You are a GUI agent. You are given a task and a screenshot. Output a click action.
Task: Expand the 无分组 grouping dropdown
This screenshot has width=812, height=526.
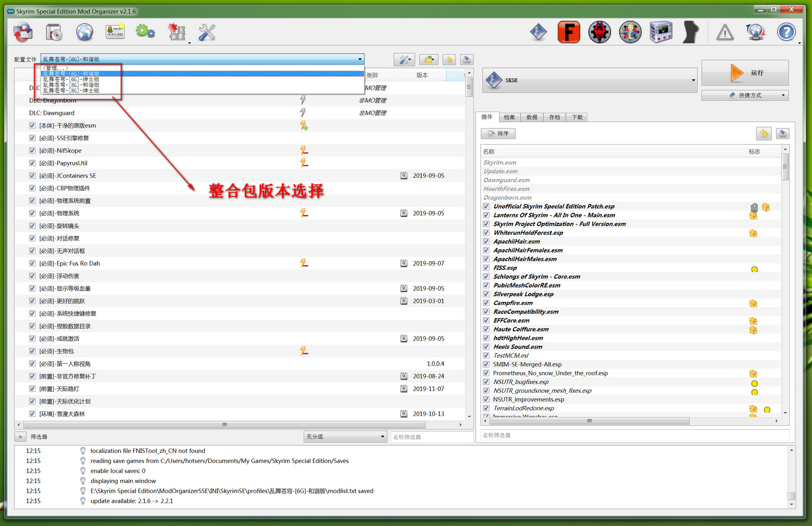tap(345, 436)
